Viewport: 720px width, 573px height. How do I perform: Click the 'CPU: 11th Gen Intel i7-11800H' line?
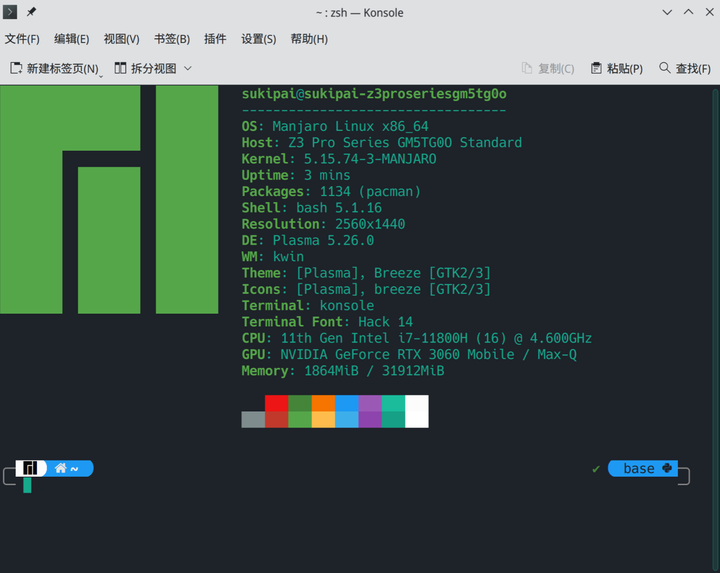tap(417, 338)
